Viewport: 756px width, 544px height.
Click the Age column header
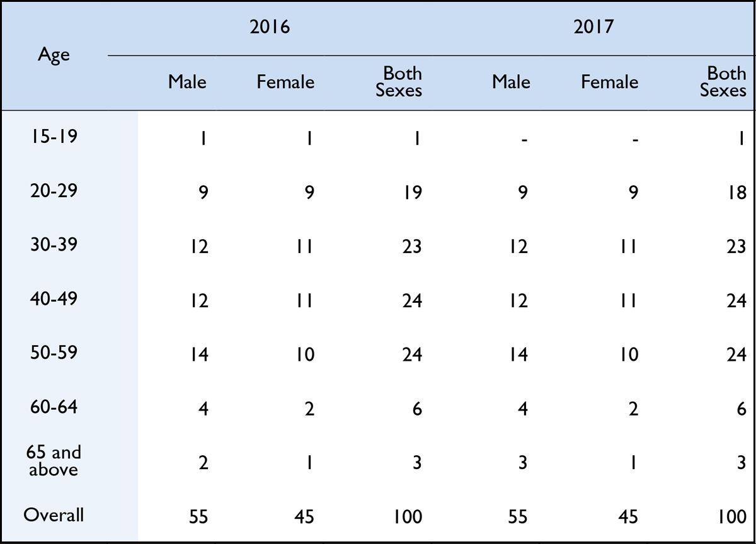pyautogui.click(x=54, y=55)
